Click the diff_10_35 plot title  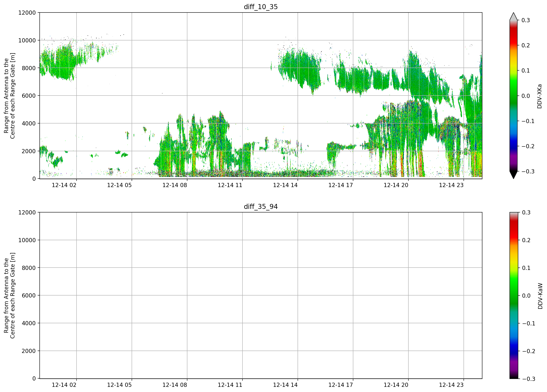pos(261,7)
